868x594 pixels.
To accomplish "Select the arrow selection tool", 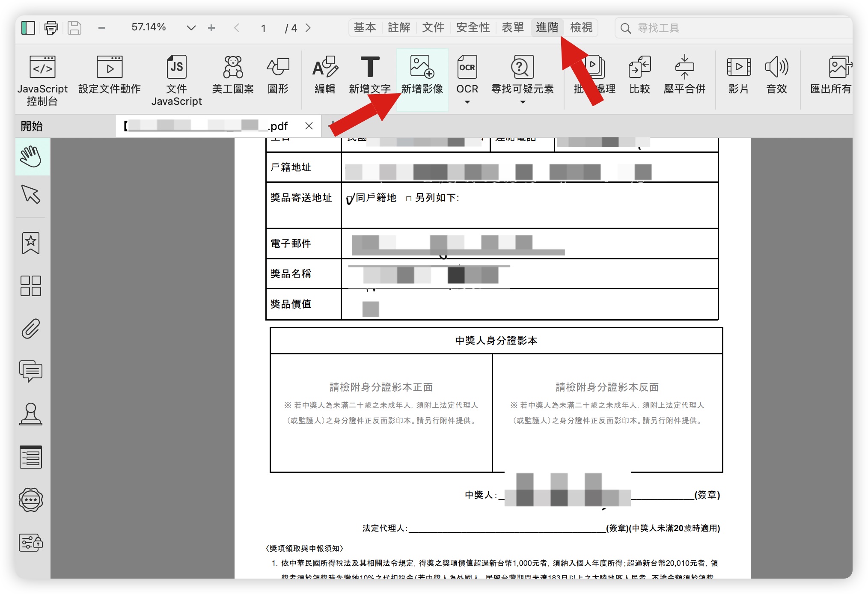I will pyautogui.click(x=31, y=194).
